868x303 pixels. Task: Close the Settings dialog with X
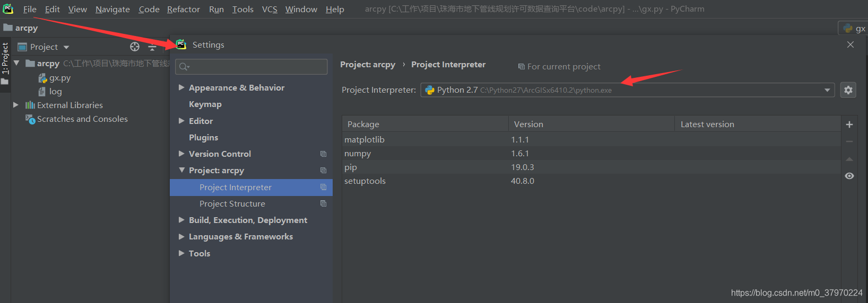(x=850, y=45)
